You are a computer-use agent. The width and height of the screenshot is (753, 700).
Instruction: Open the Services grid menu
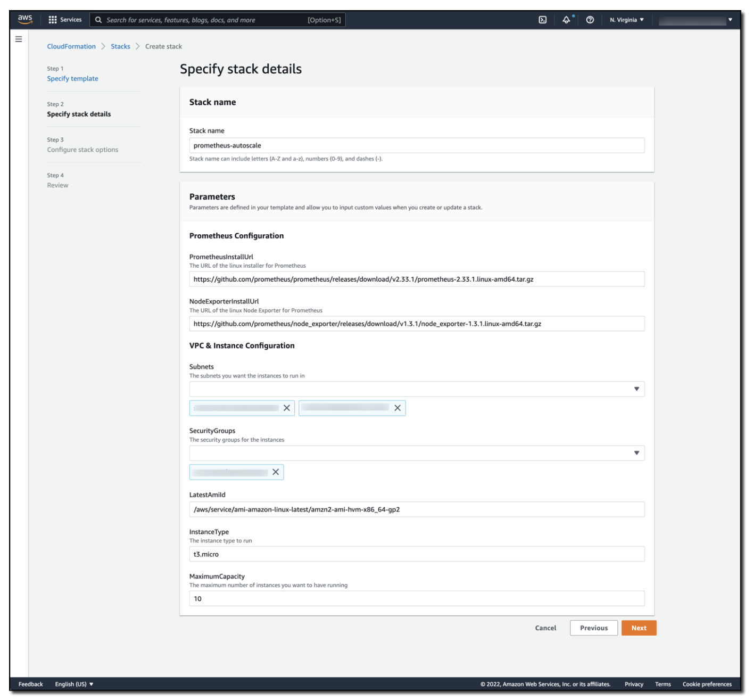[x=65, y=20]
